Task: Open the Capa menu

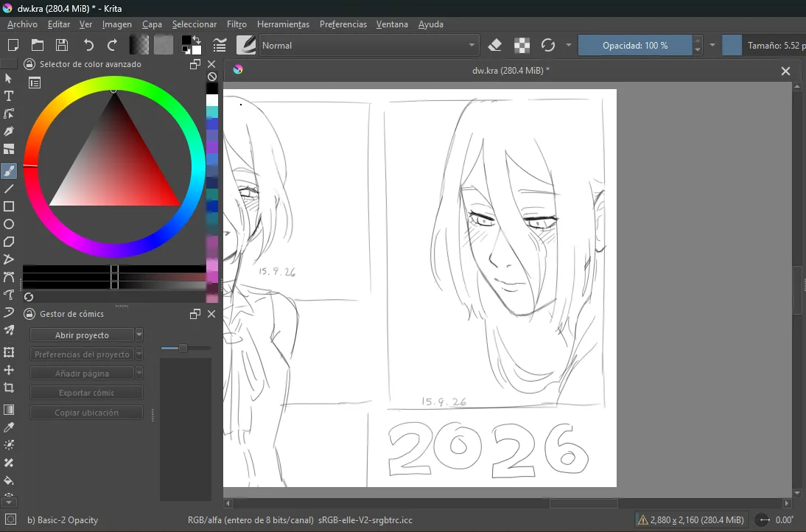Action: [152, 24]
